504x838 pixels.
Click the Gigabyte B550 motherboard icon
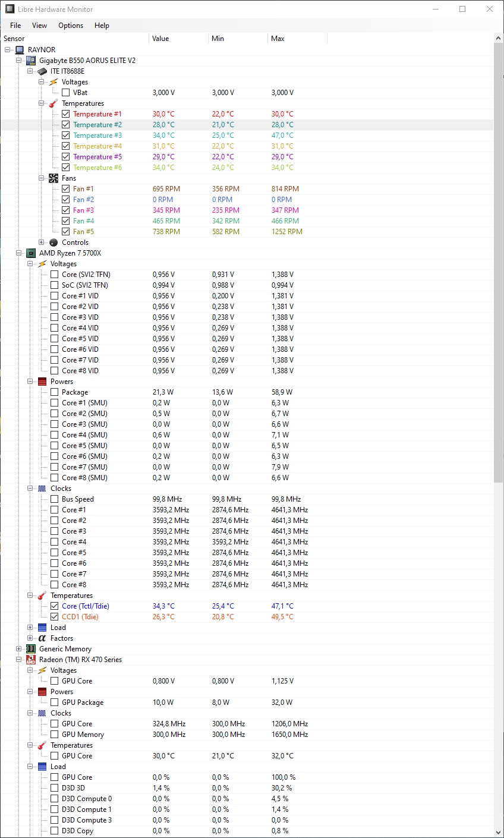pos(31,61)
